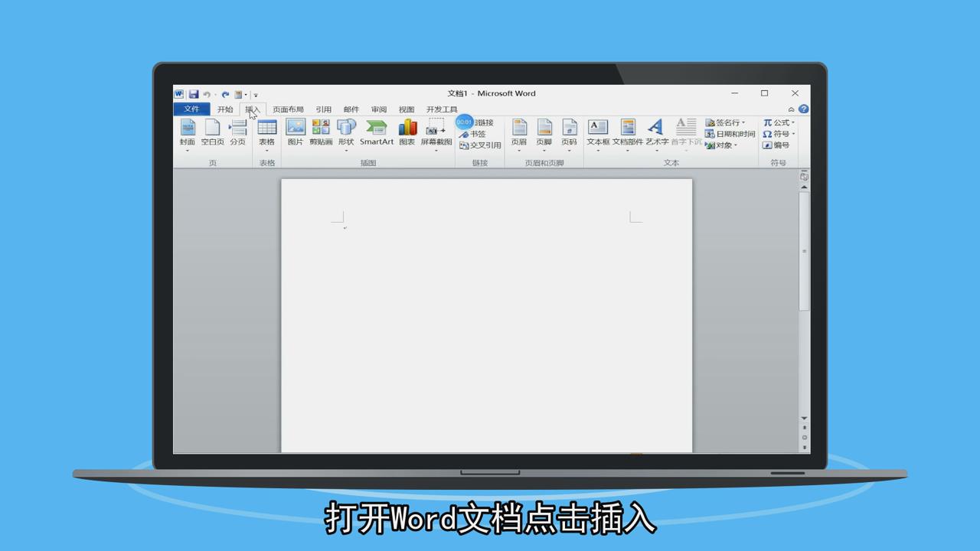
Task: Minimize the ribbon with the caret icon
Action: (x=791, y=109)
